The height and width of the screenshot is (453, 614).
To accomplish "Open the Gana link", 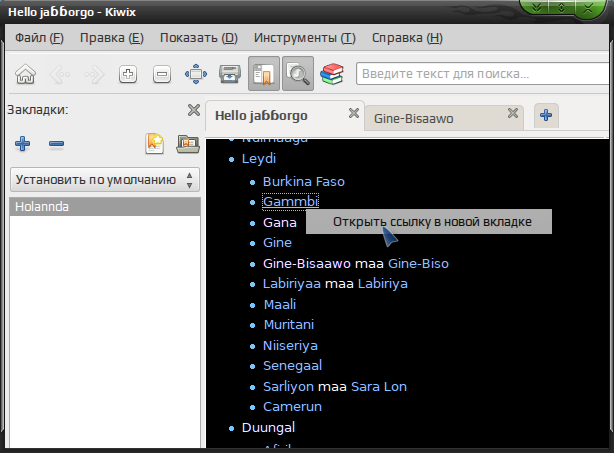I will (x=280, y=222).
